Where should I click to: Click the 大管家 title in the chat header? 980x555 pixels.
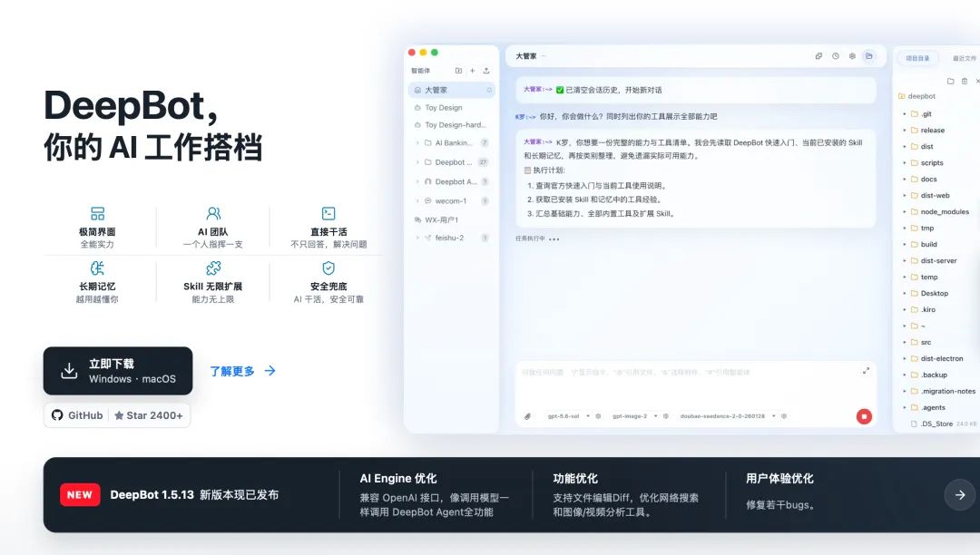click(526, 56)
